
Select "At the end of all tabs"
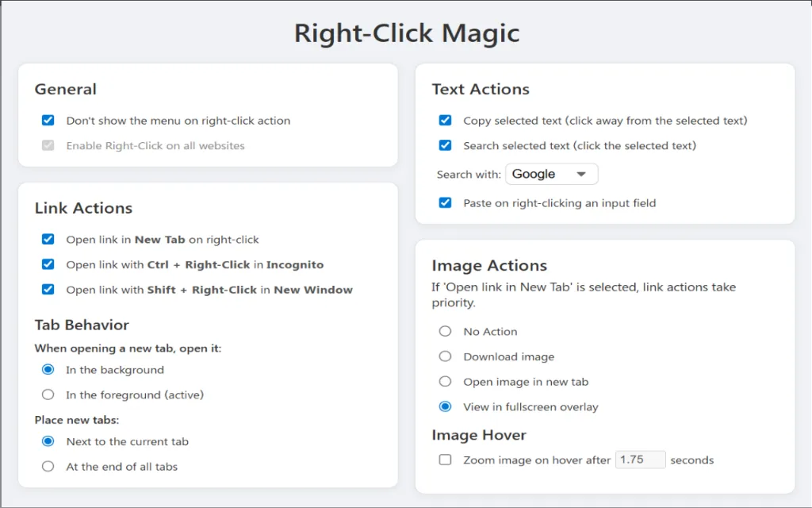(48, 467)
